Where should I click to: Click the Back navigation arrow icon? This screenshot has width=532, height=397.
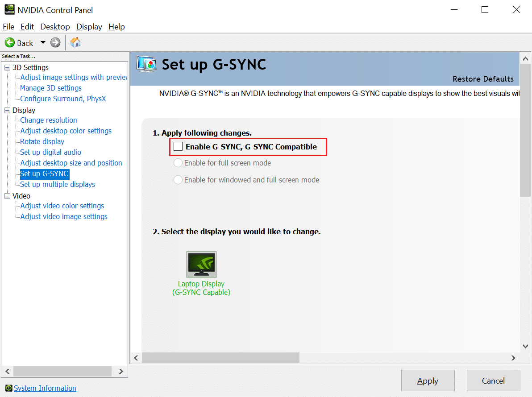[10, 42]
